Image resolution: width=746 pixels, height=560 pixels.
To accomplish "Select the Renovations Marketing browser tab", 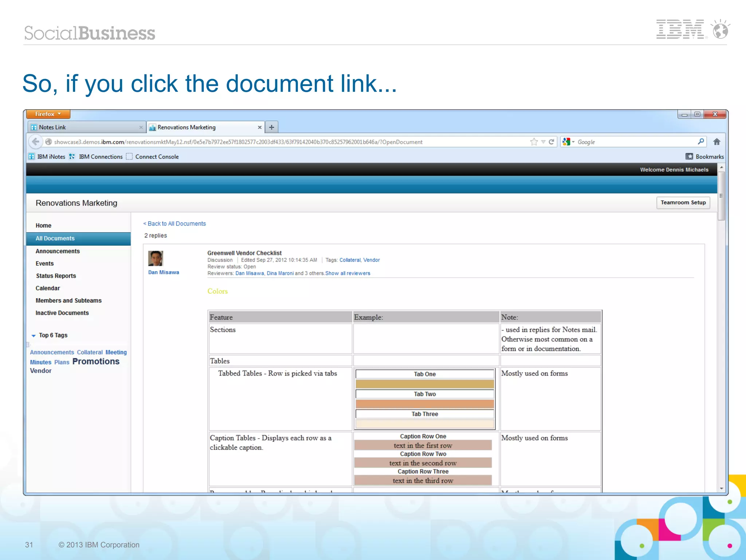I will click(x=205, y=127).
